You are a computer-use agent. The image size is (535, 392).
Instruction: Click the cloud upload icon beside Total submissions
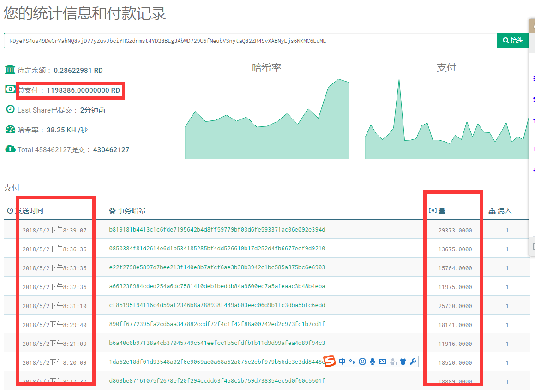[x=10, y=148]
